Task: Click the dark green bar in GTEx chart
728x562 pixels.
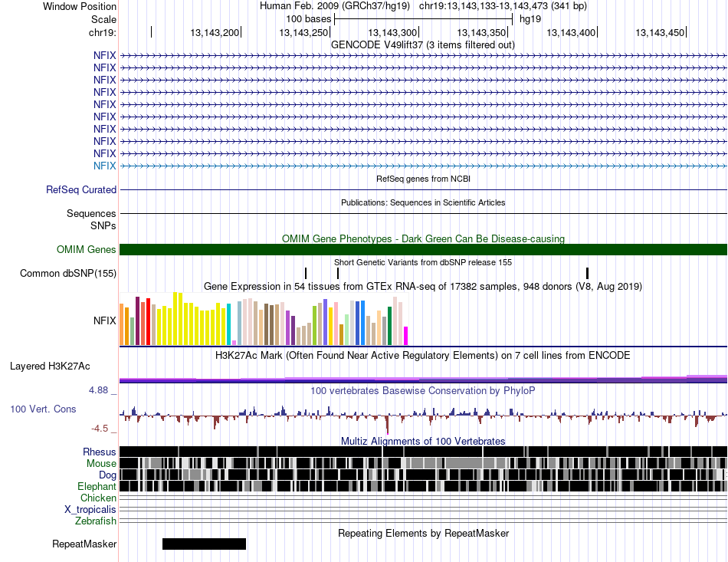Action: point(389,326)
